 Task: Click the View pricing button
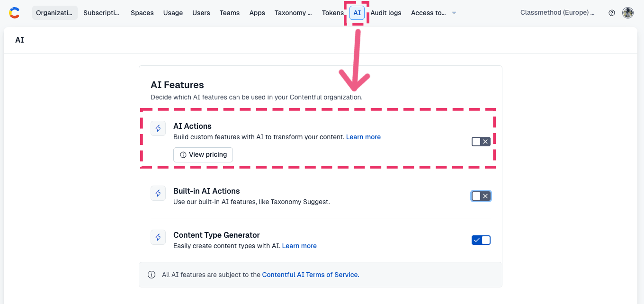(203, 155)
